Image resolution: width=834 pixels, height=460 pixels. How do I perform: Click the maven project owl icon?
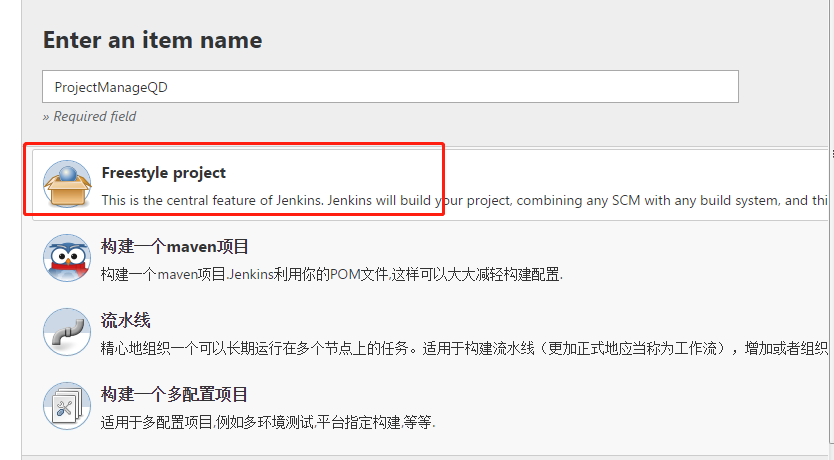(67, 258)
